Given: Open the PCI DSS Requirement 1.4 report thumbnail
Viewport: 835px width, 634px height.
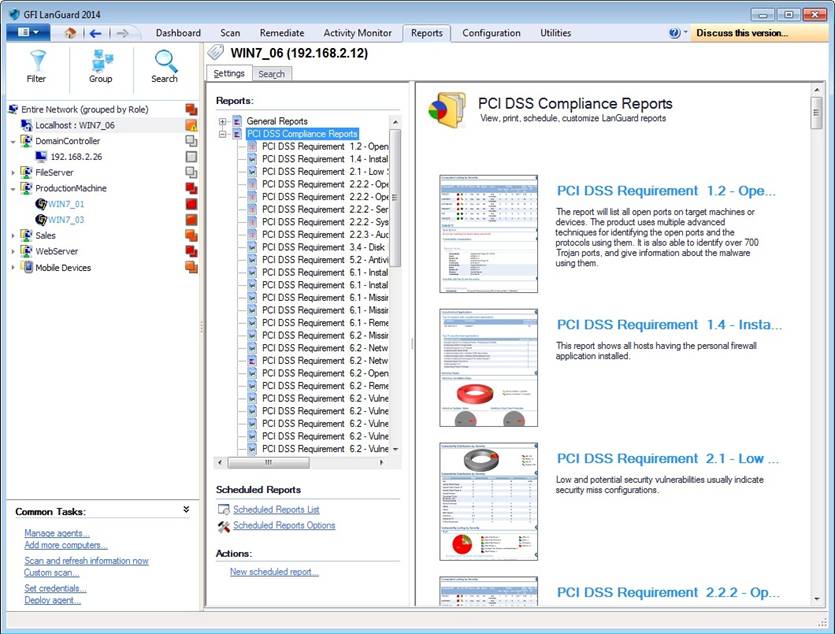Looking at the screenshot, I should tap(488, 368).
